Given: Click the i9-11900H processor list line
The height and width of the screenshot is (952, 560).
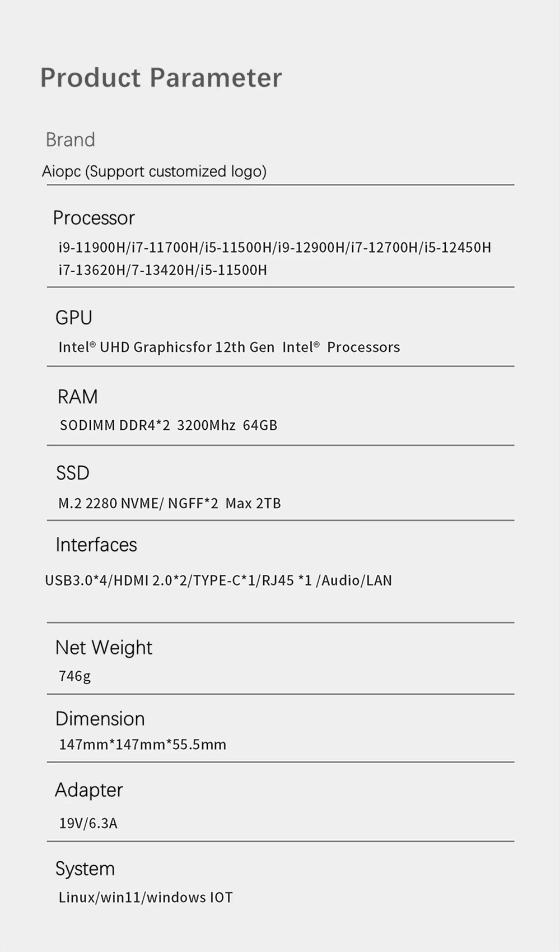Looking at the screenshot, I should point(275,247).
